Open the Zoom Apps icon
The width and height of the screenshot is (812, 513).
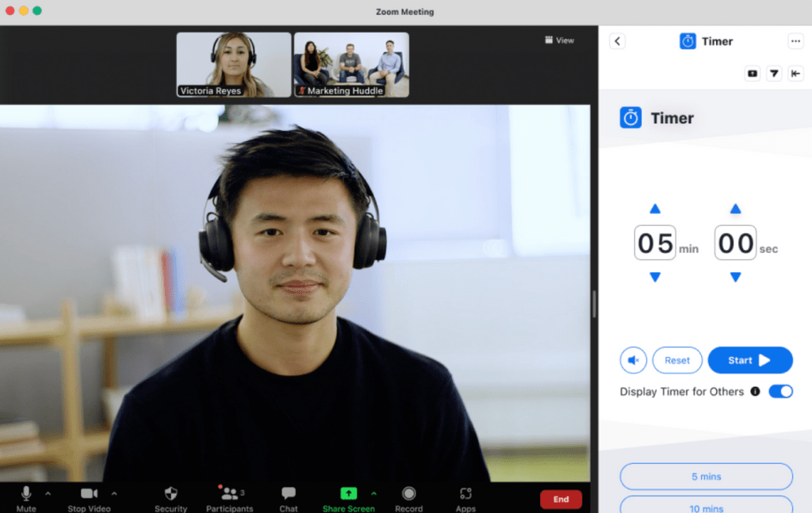(x=466, y=492)
